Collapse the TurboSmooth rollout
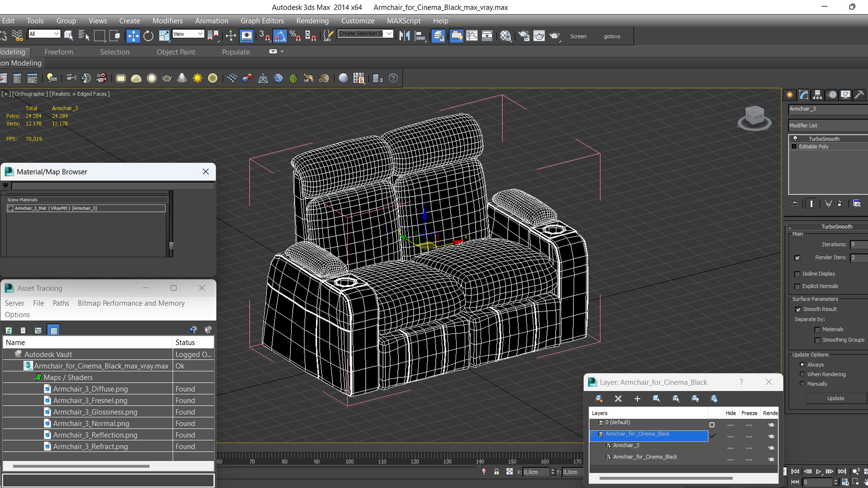 point(790,226)
